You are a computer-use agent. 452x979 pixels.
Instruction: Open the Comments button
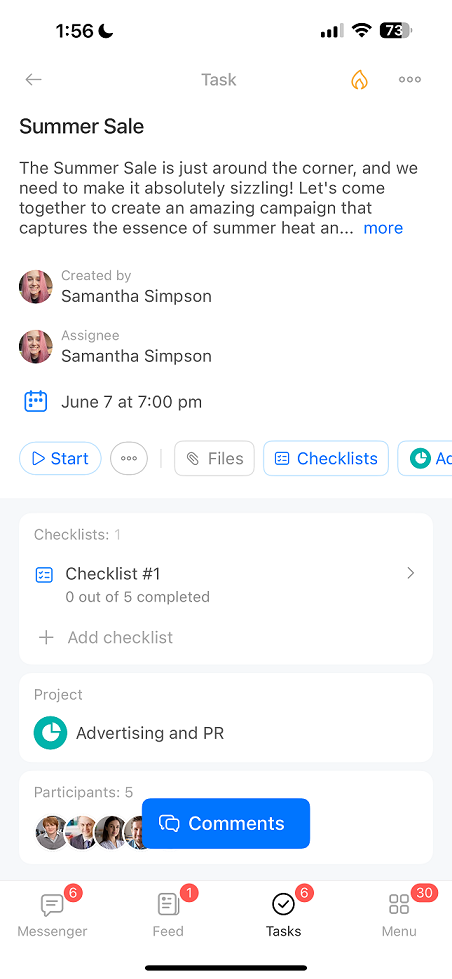(226, 824)
